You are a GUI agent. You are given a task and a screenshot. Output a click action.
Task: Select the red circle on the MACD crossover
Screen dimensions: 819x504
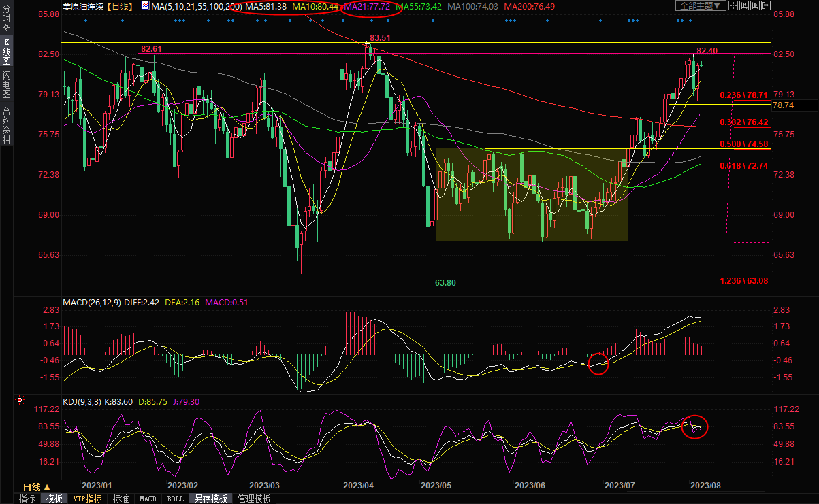click(598, 363)
